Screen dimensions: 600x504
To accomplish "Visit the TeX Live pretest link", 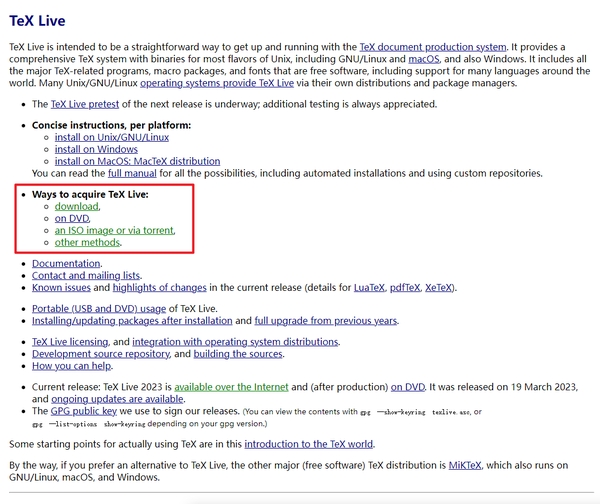I will point(85,104).
